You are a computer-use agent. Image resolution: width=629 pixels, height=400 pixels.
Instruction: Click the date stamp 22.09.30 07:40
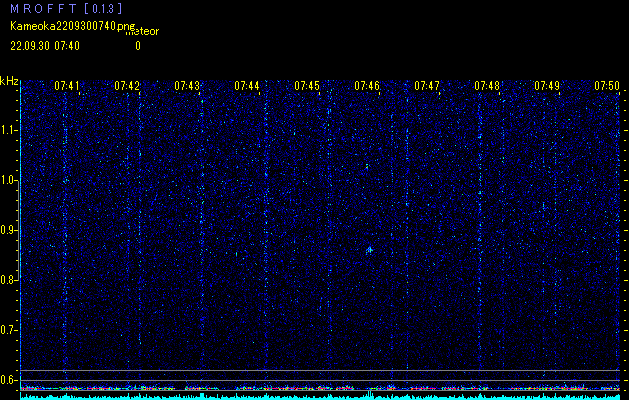(x=45, y=46)
